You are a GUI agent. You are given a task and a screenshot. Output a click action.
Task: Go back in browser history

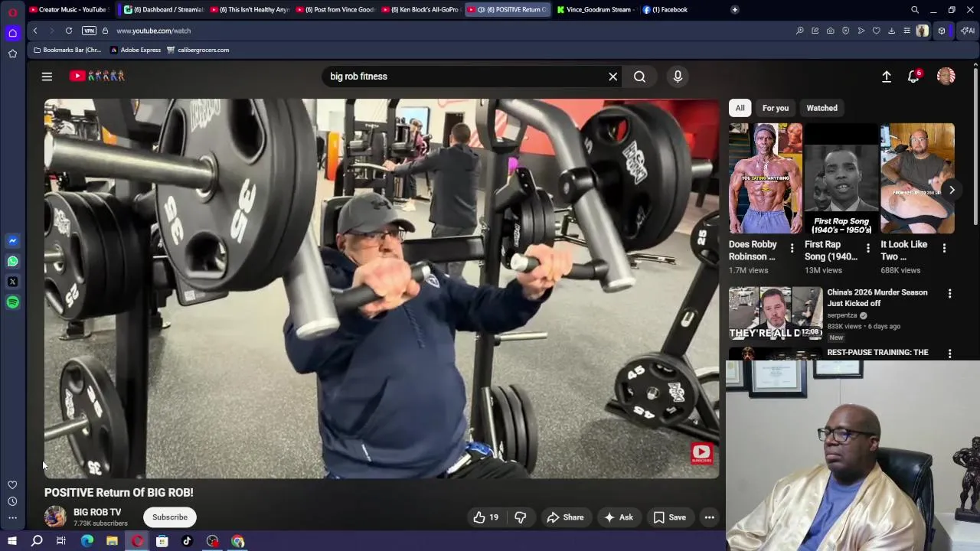[x=35, y=31]
